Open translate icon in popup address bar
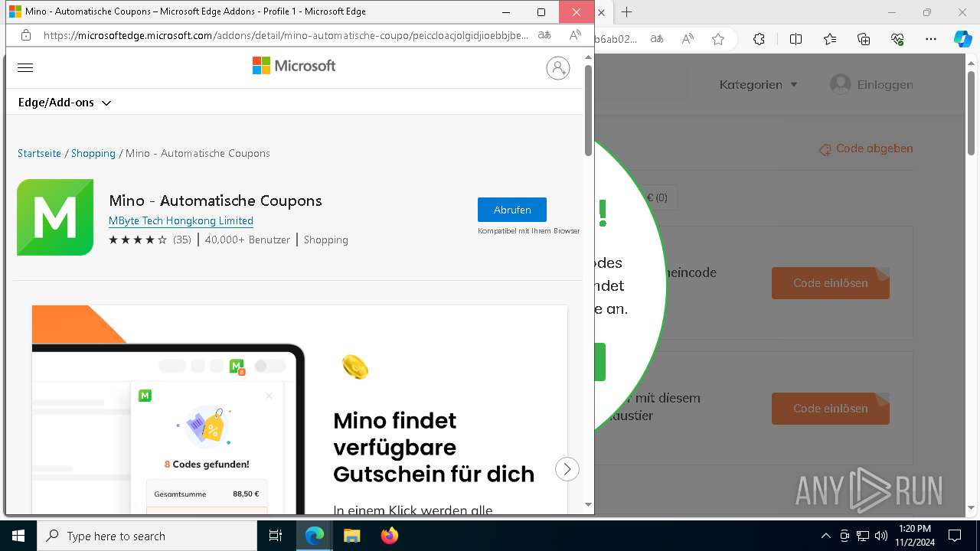The height and width of the screenshot is (551, 980). click(x=544, y=35)
